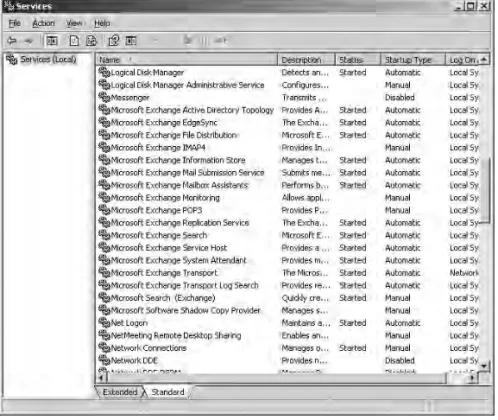This screenshot has height=420, width=498.
Task: Click the Net Logon service gear icon
Action: point(104,323)
